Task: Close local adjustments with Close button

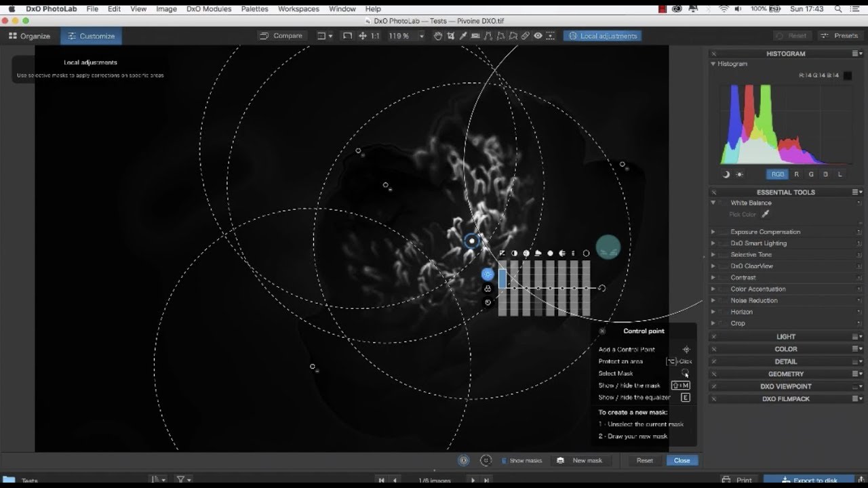Action: pyautogui.click(x=682, y=460)
